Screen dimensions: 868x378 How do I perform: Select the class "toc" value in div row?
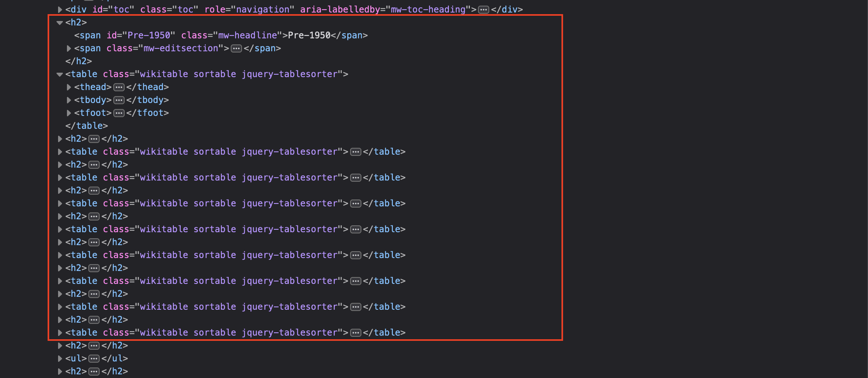(186, 9)
